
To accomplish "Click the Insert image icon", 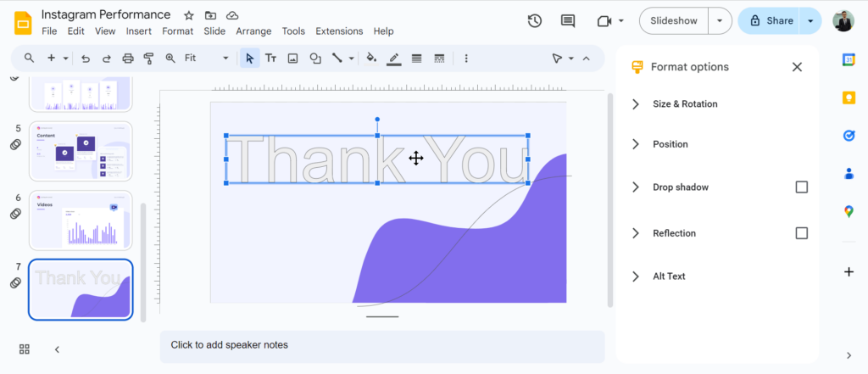I will (293, 59).
